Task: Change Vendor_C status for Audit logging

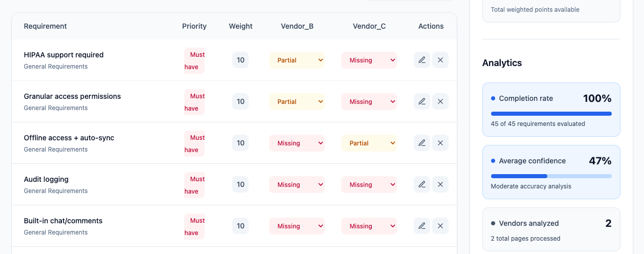Action: (369, 184)
